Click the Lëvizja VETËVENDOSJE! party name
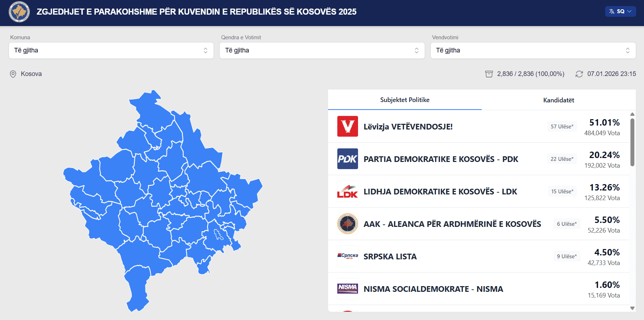This screenshot has width=644, height=320. (x=408, y=127)
